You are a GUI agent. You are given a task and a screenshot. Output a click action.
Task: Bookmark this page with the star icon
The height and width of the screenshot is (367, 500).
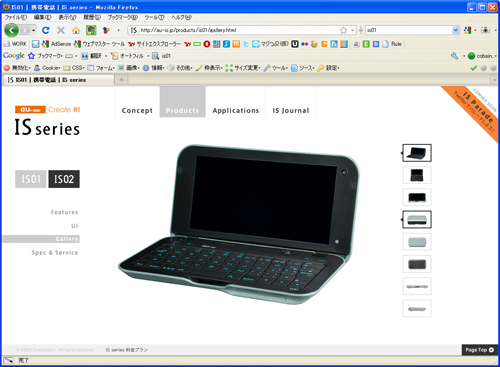[x=343, y=30]
